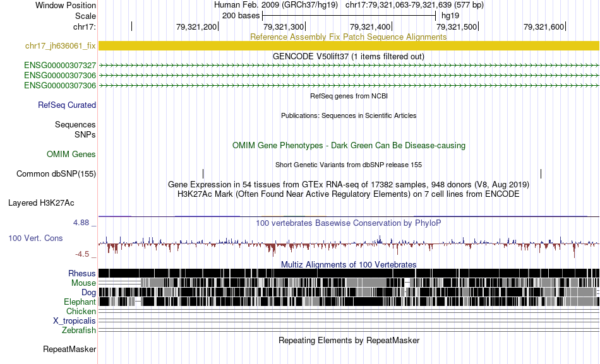The image size is (600, 364).
Task: Open Publications: Sequences in Scientific Articles title
Action: (349, 115)
